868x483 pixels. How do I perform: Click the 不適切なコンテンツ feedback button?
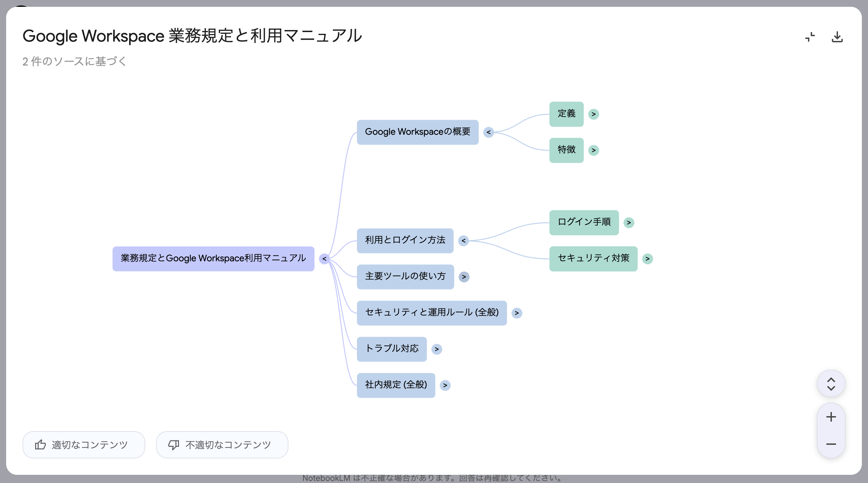222,444
